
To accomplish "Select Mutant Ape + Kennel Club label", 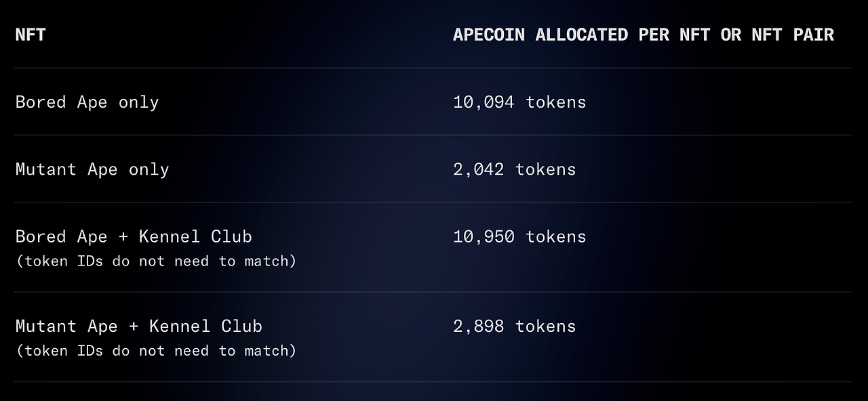I will click(x=139, y=326).
